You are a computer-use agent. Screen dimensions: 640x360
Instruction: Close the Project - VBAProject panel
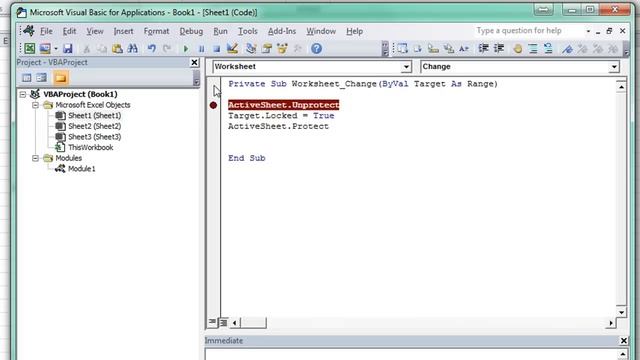[x=194, y=62]
